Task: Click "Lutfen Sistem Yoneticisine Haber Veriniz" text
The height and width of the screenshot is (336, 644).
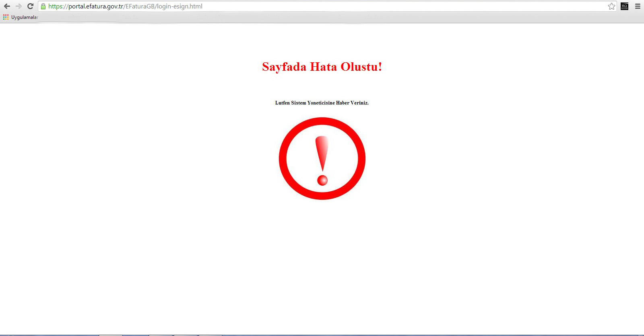Action: (322, 103)
